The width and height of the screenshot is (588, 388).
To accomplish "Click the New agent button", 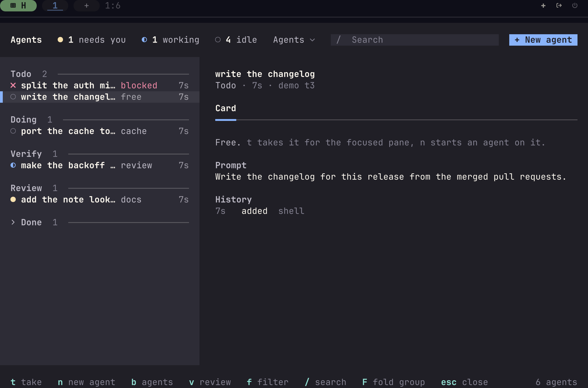I will (x=543, y=40).
